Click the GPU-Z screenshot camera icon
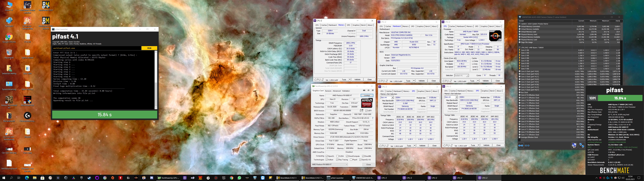Screen dimensions: 644x181 click(x=364, y=90)
